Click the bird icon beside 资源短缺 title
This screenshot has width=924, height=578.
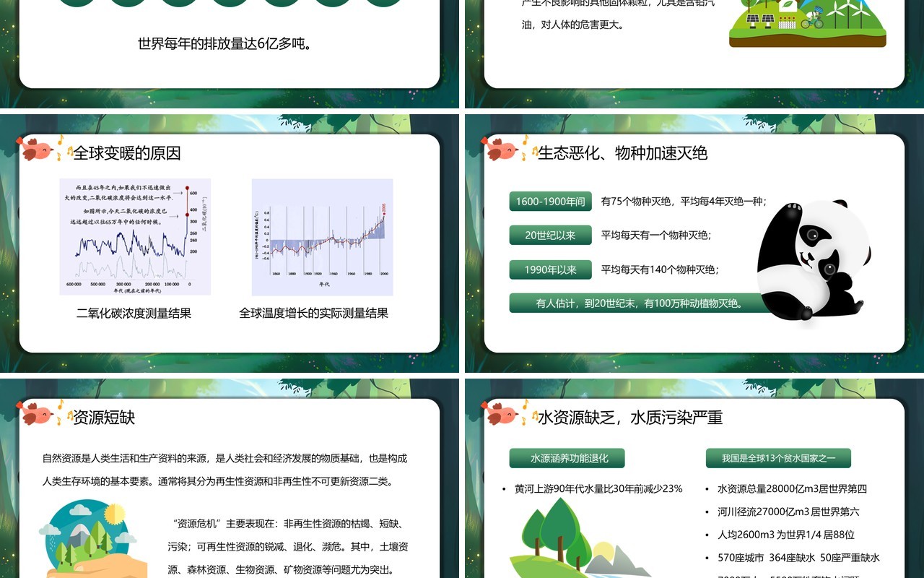[38, 414]
